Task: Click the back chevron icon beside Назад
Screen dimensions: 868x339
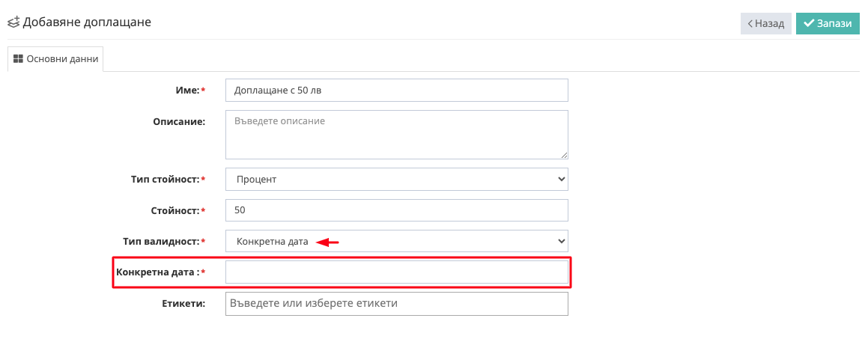Action: coord(750,23)
